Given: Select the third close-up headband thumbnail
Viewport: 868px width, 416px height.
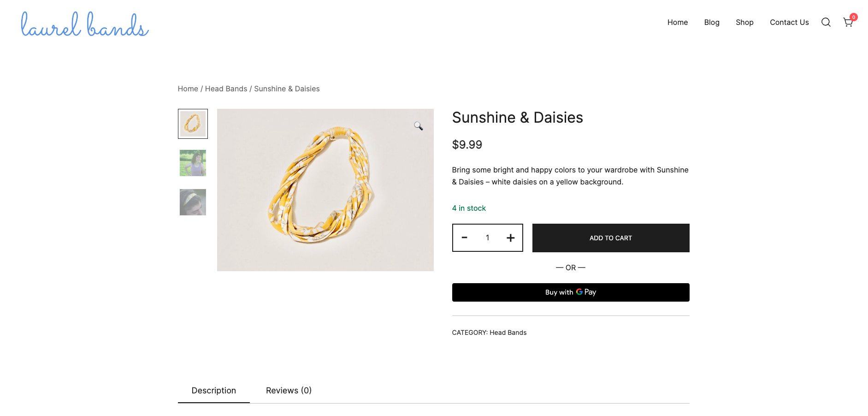Looking at the screenshot, I should [193, 202].
